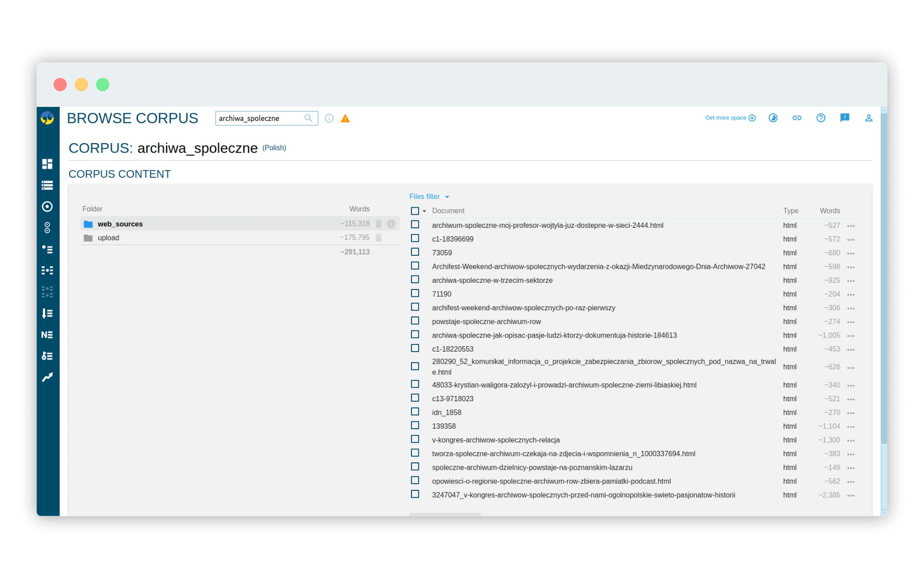This screenshot has height=578, width=924.
Task: Select checkbox for v-kongres-archiwow-spolecznych-relacja
Action: coord(415,439)
